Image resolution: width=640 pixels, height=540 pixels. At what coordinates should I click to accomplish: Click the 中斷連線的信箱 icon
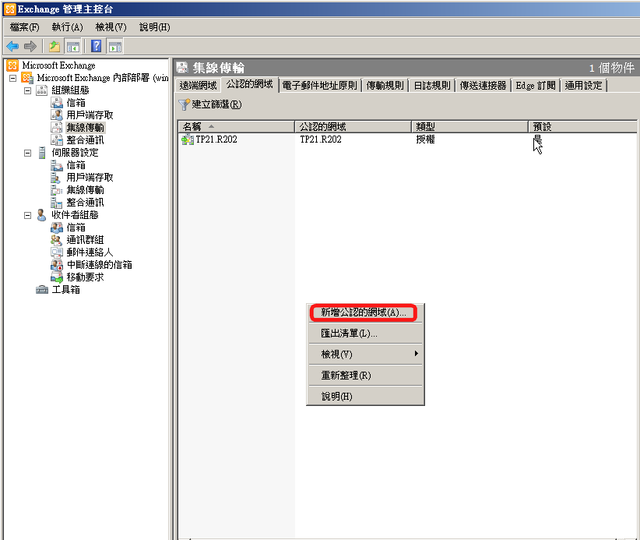pos(56,265)
